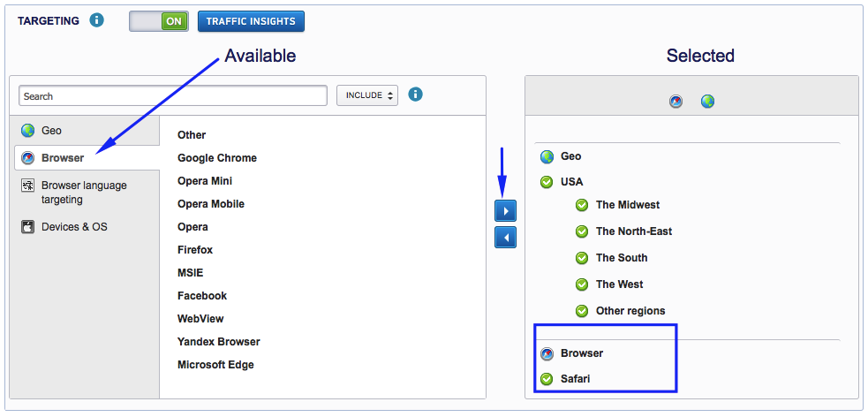Screen dimensions: 868x417
Task: Uncheck the USA green checkmark
Action: (547, 182)
